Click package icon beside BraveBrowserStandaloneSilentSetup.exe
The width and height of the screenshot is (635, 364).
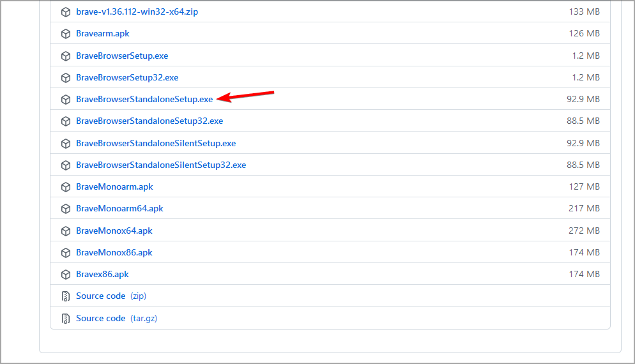66,144
